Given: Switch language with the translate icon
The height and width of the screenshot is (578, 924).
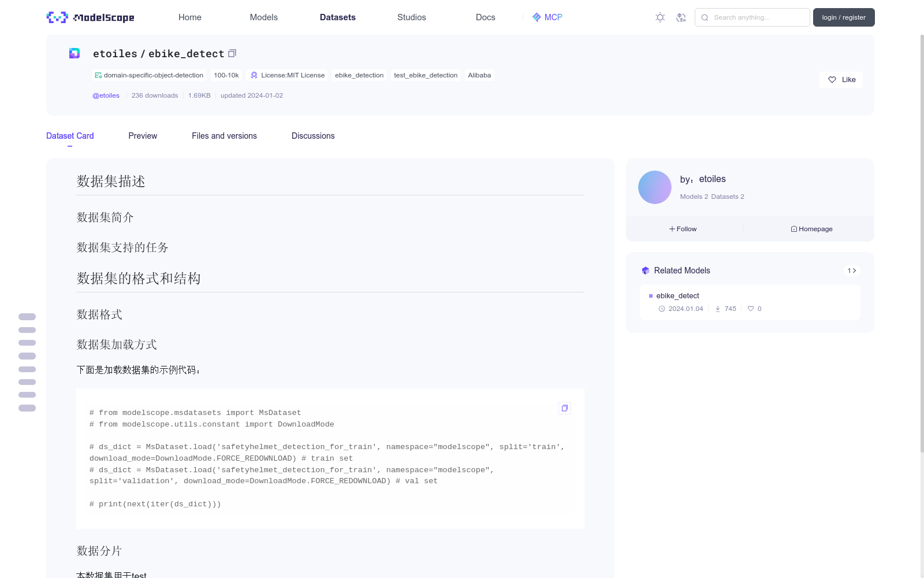Looking at the screenshot, I should click(x=681, y=17).
